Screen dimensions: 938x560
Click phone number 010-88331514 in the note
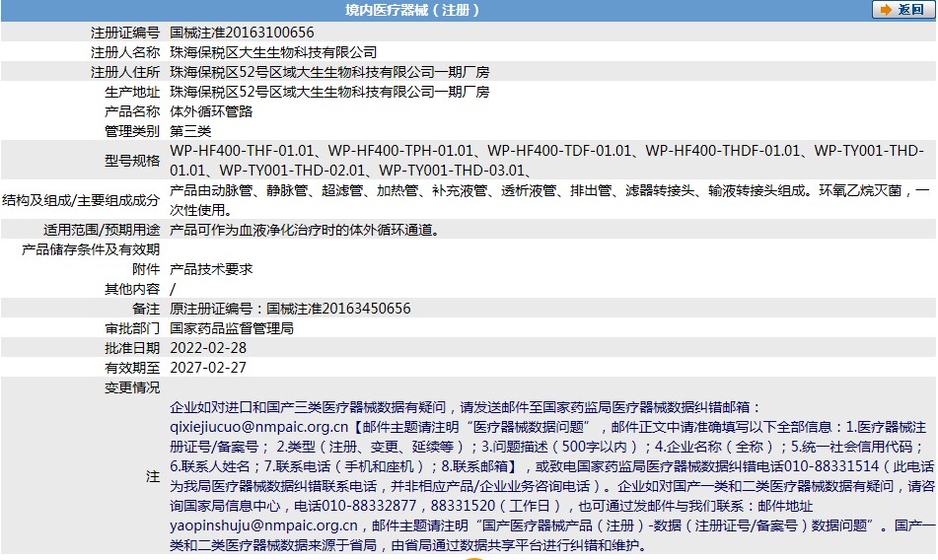pos(830,466)
